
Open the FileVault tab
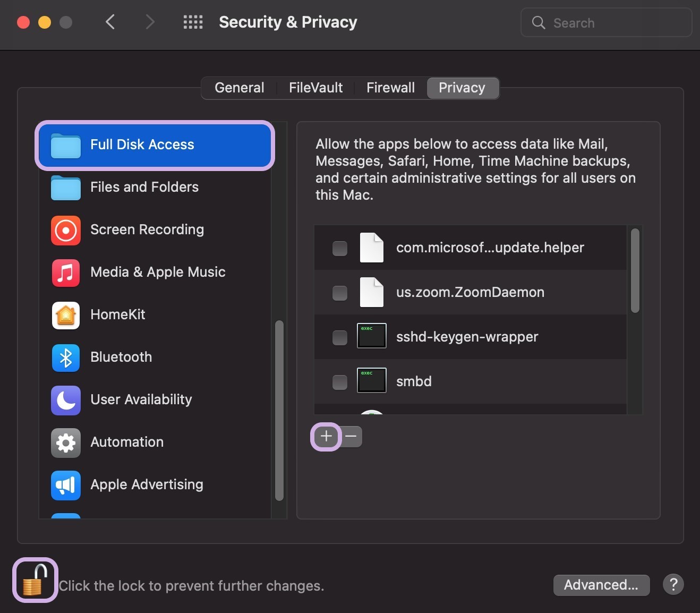(315, 88)
